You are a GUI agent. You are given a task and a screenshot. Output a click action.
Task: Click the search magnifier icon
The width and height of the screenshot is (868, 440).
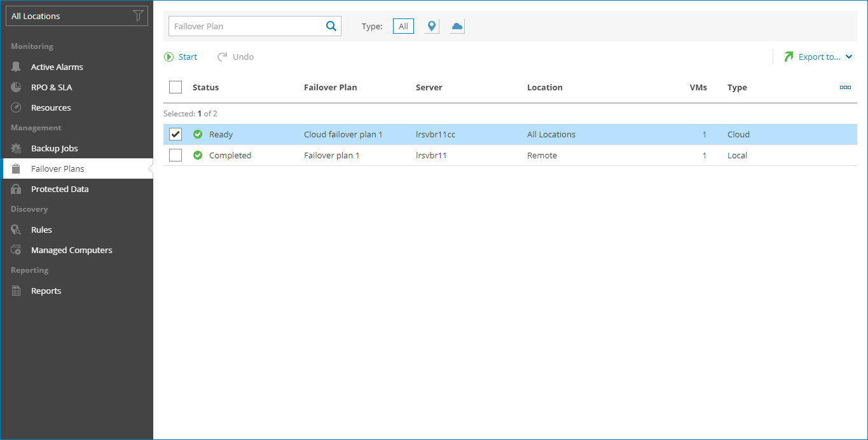point(331,26)
